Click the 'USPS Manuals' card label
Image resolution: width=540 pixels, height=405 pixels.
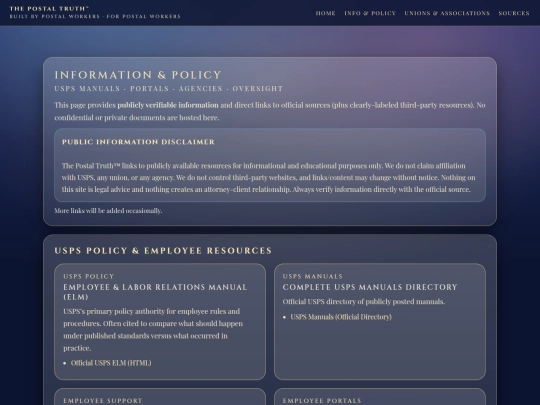313,276
